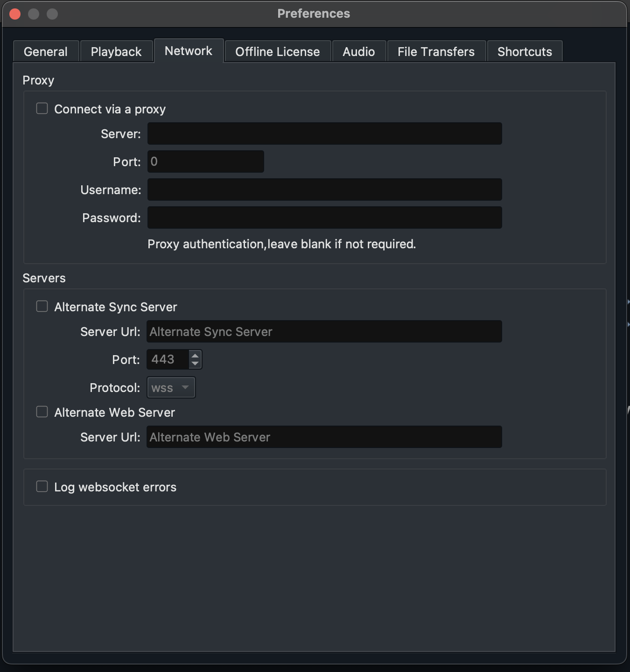
Task: Enable Connect via a proxy checkbox
Action: pos(42,109)
